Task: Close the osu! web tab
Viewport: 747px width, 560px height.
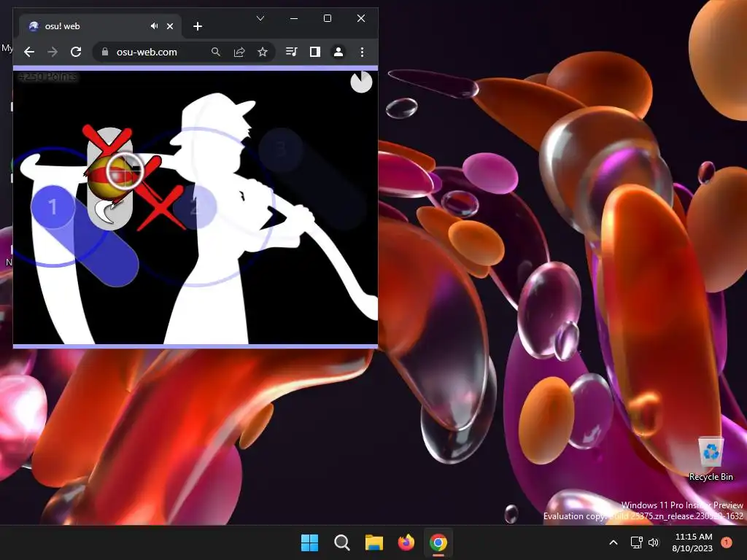Action: click(170, 26)
